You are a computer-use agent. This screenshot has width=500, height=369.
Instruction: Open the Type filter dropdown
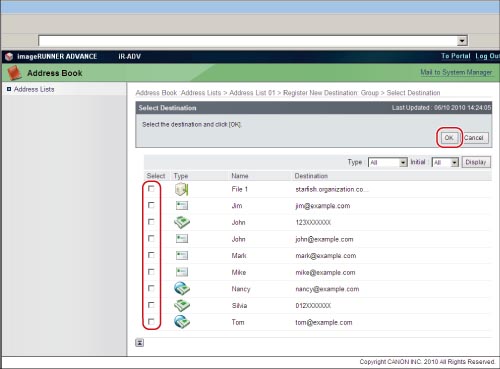(x=388, y=162)
